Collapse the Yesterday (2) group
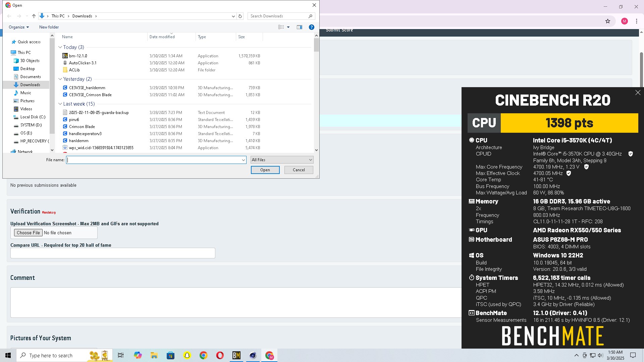This screenshot has width=644, height=362. [x=60, y=79]
